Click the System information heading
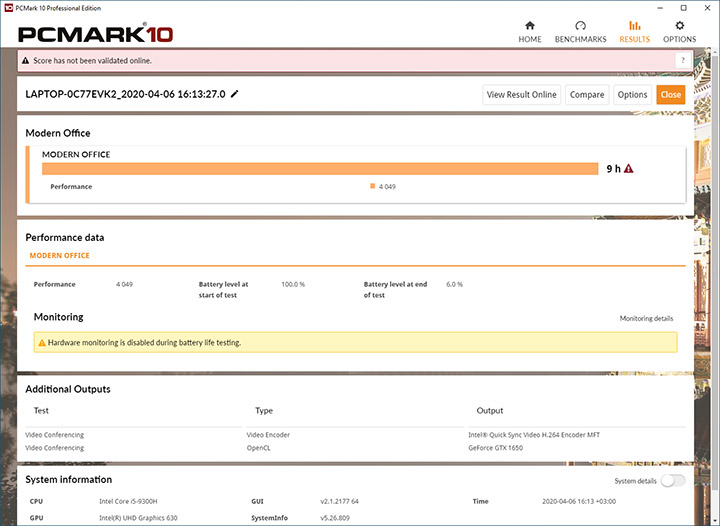The image size is (720, 526). tap(68, 479)
